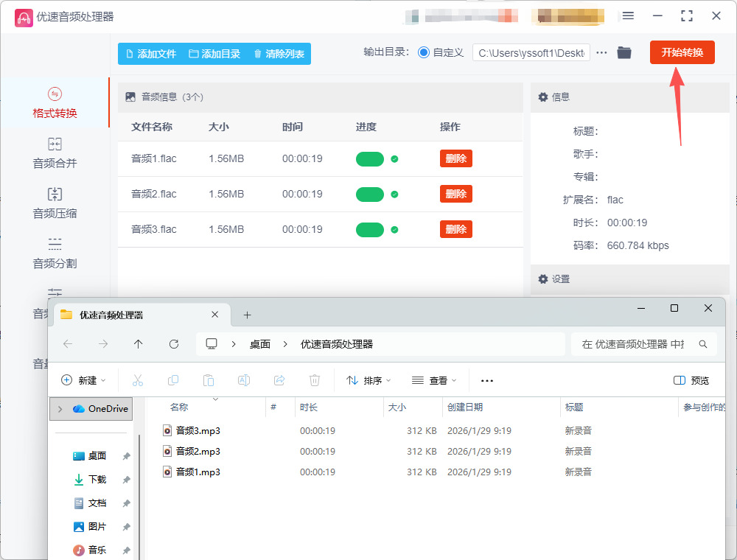This screenshot has width=737, height=560.
Task: Click the hamburger menu icon in title bar
Action: (628, 15)
